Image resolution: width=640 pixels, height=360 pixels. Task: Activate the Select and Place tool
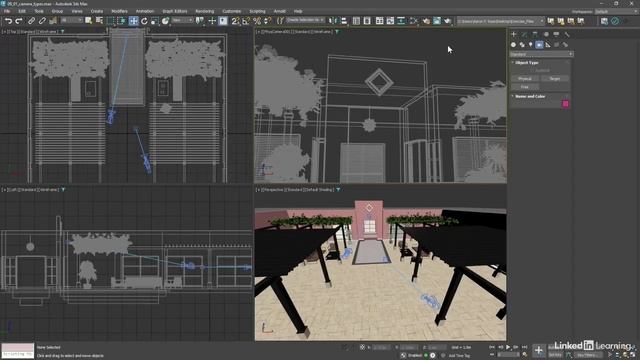pos(165,21)
